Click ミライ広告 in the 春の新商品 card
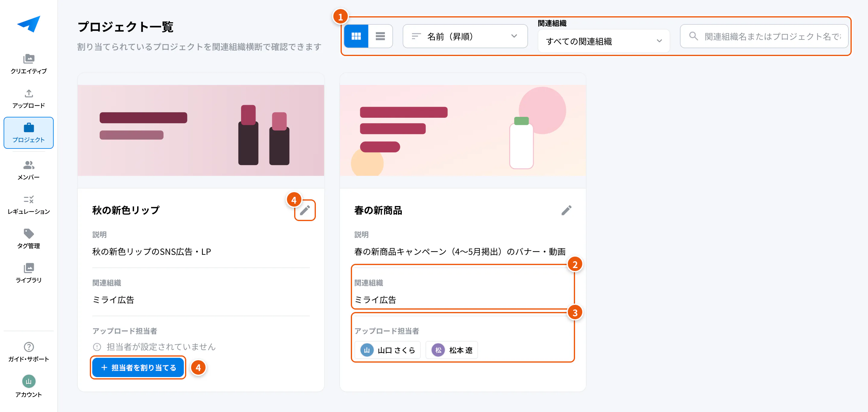The image size is (868, 412). pos(375,300)
